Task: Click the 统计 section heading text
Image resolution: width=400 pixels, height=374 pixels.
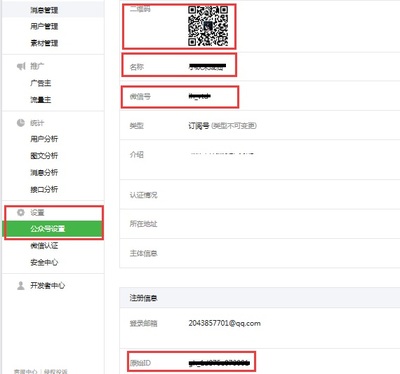Action: pos(37,123)
